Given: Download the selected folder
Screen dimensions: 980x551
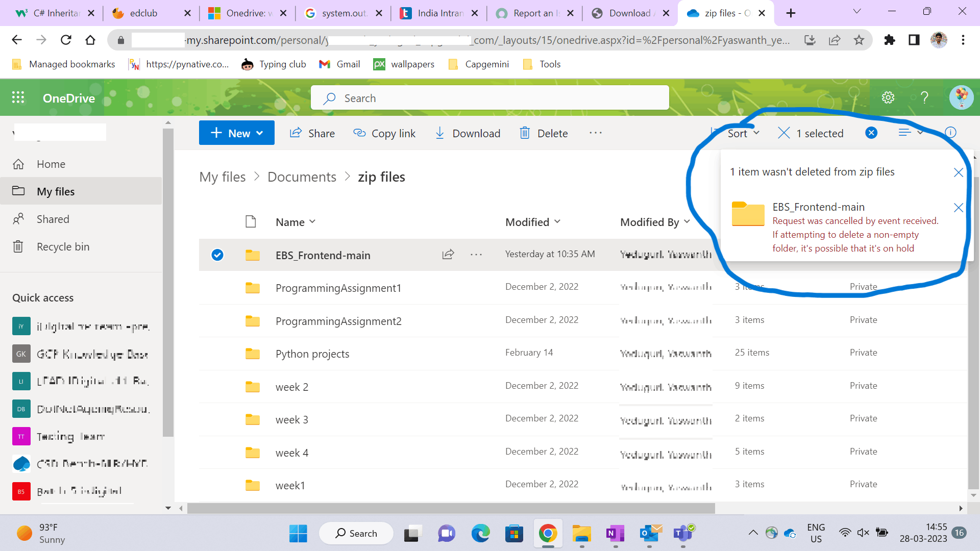Looking at the screenshot, I should (x=467, y=133).
